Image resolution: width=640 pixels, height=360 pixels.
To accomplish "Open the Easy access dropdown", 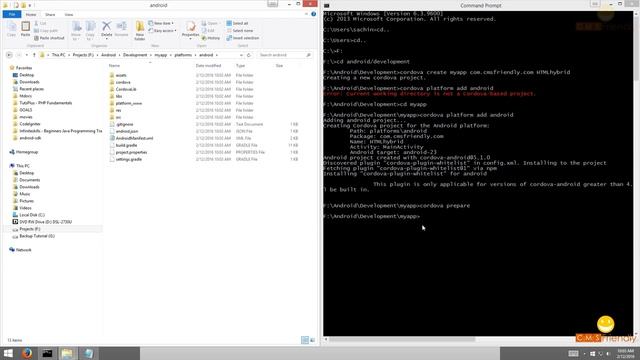I will [x=162, y=31].
